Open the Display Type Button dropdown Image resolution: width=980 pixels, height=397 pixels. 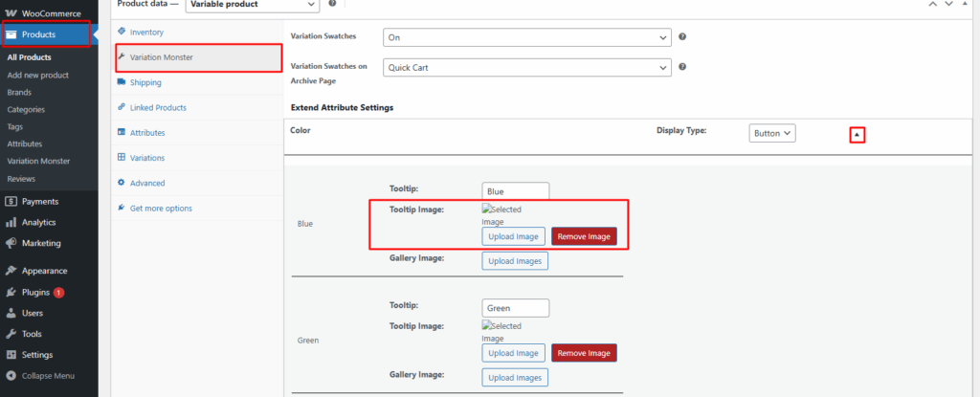coord(772,133)
